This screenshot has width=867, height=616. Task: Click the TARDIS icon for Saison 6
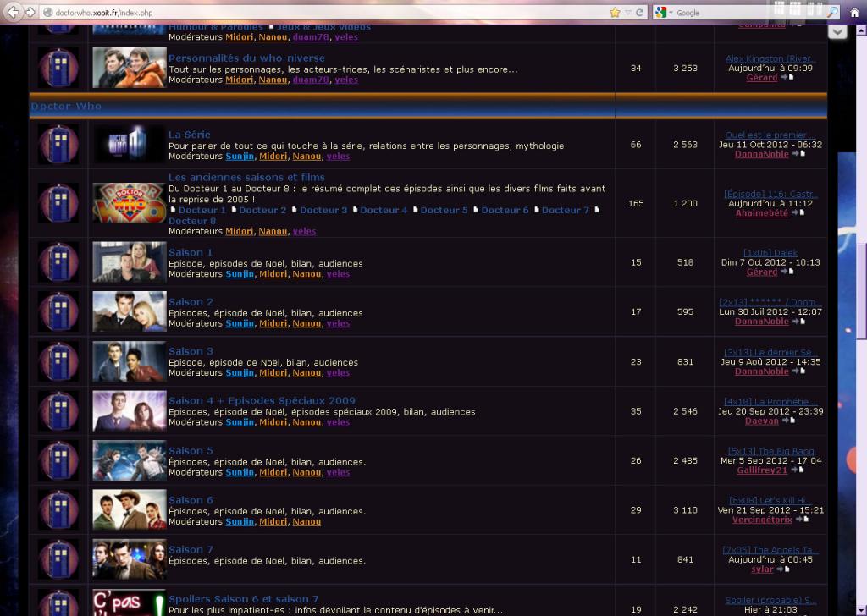(x=58, y=510)
